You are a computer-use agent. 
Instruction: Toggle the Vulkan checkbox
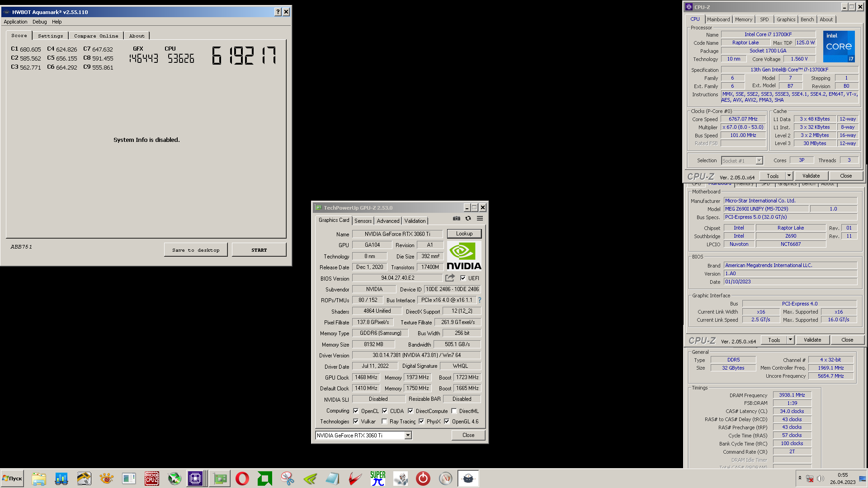point(356,422)
